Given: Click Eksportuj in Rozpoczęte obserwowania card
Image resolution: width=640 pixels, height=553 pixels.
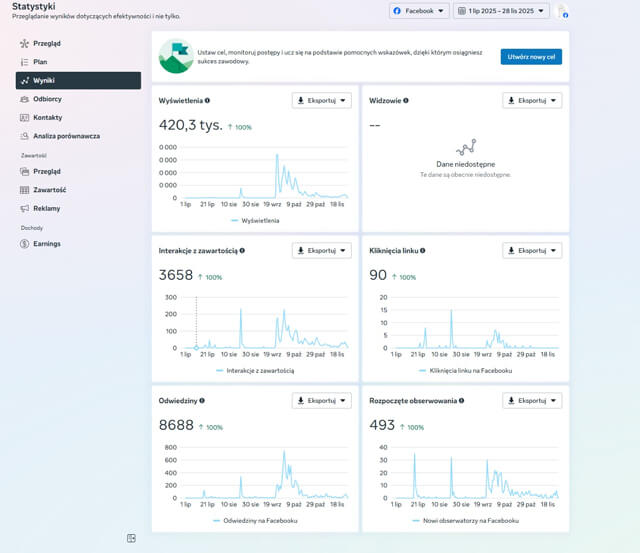Looking at the screenshot, I should 532,401.
